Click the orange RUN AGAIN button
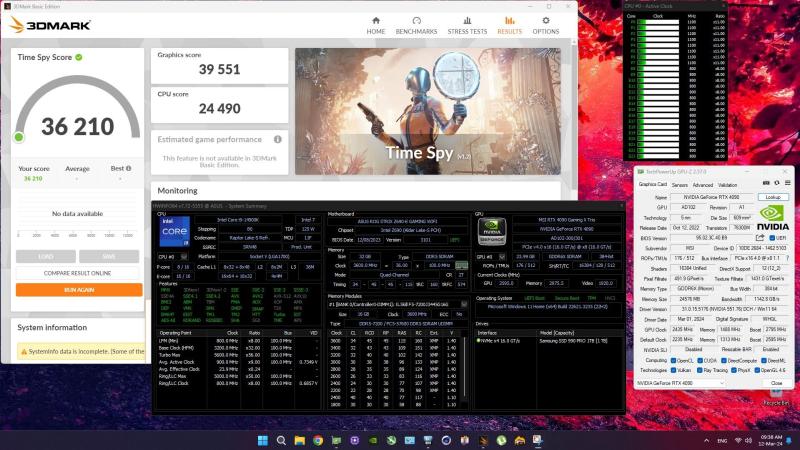 [79, 289]
